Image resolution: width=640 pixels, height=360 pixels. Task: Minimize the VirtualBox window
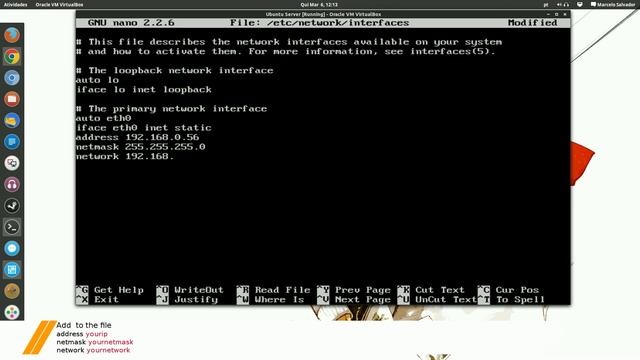548,14
